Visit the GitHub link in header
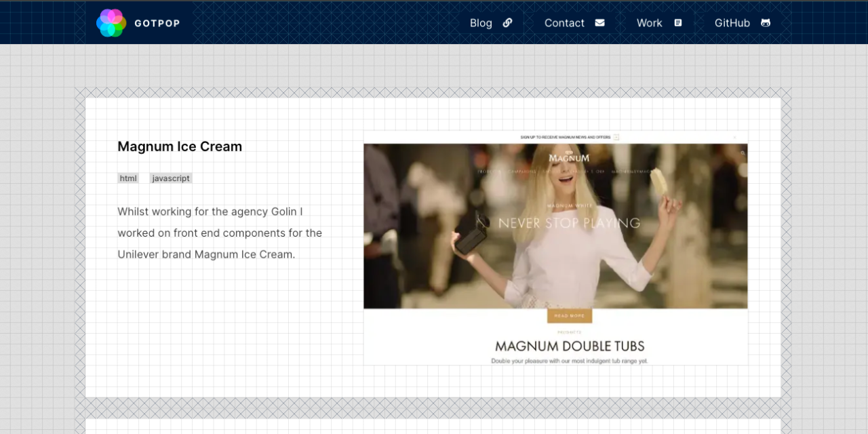 (x=732, y=23)
